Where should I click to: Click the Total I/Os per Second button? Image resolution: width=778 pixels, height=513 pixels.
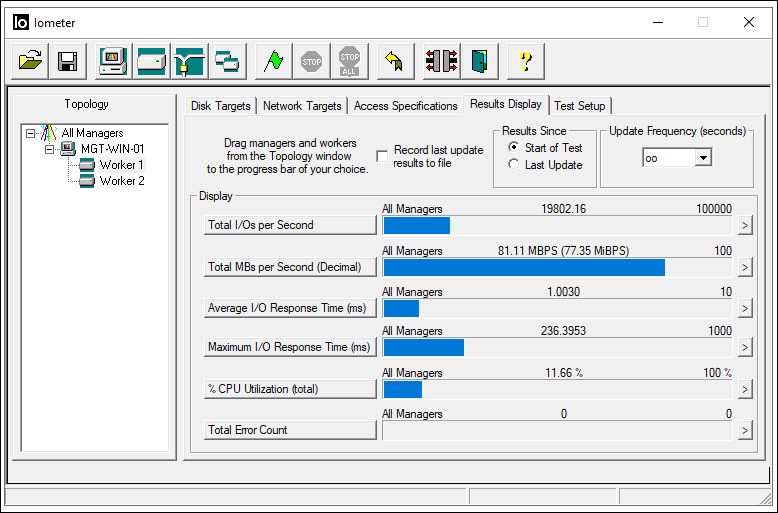290,225
